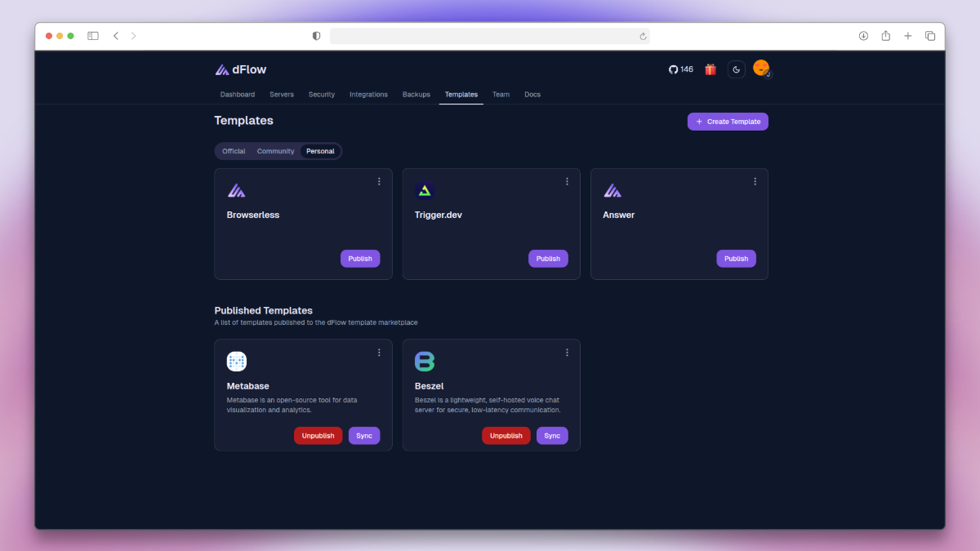The image size is (980, 551).
Task: Open the orange user avatar menu
Action: pyautogui.click(x=761, y=69)
